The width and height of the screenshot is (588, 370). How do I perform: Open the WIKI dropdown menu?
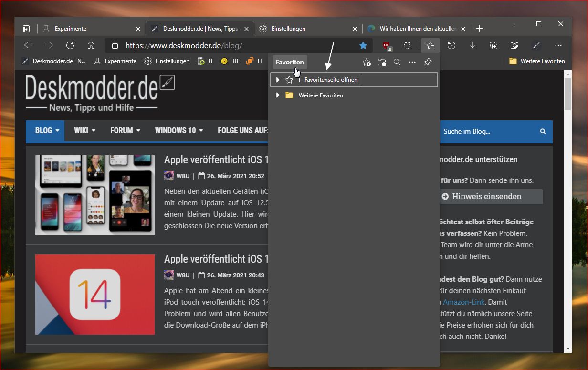[x=85, y=130]
